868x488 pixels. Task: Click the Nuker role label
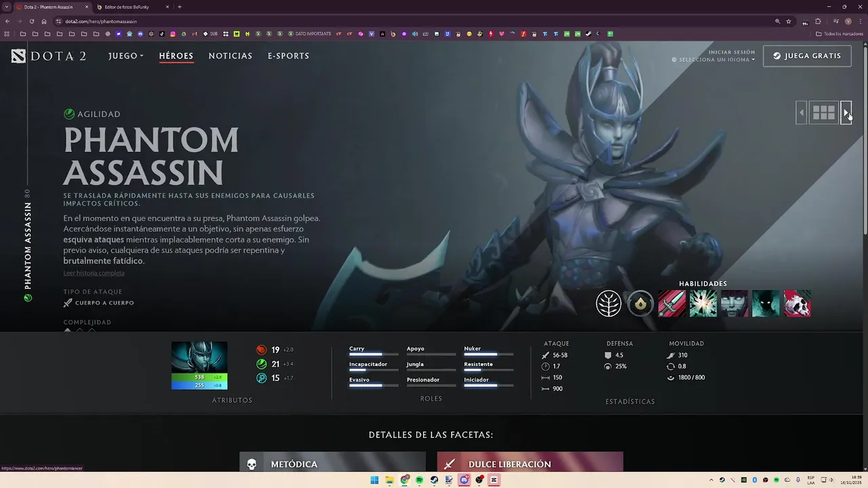coord(473,349)
